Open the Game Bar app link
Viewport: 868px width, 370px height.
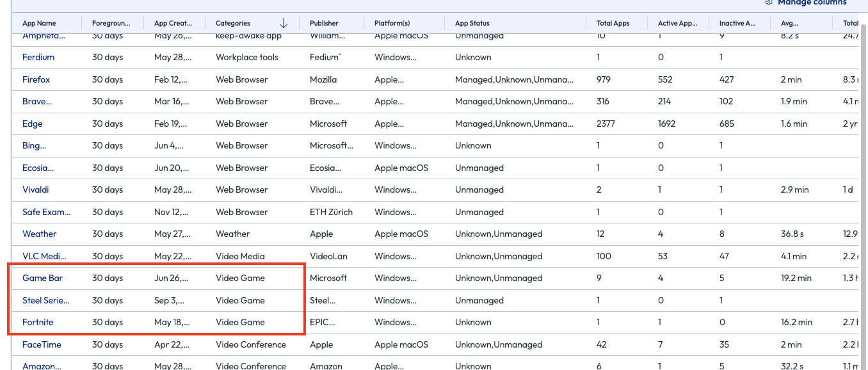(42, 278)
